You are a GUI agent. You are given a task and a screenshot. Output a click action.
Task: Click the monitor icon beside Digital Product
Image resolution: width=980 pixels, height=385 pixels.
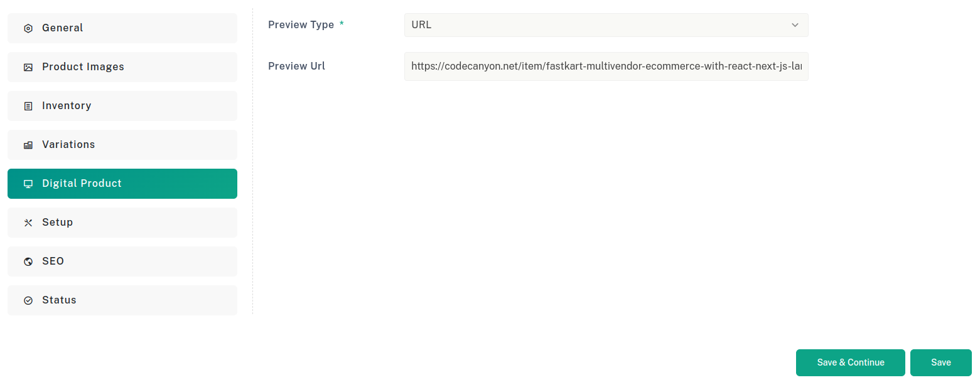28,184
